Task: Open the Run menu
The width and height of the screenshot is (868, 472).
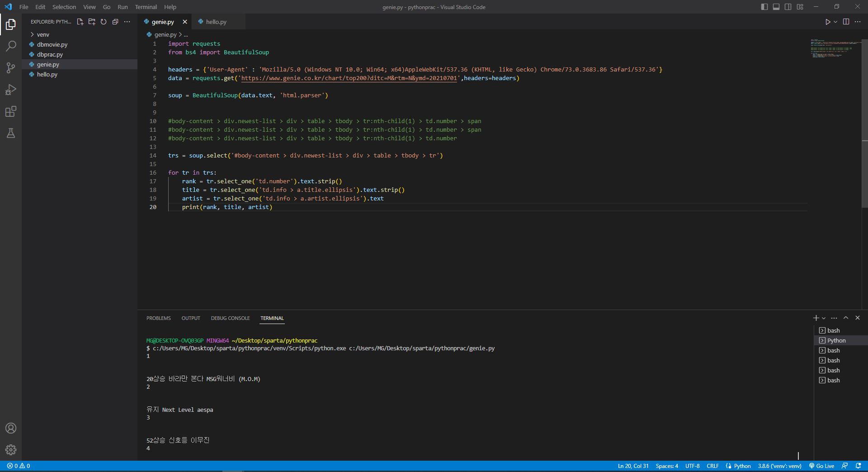Action: [x=123, y=7]
